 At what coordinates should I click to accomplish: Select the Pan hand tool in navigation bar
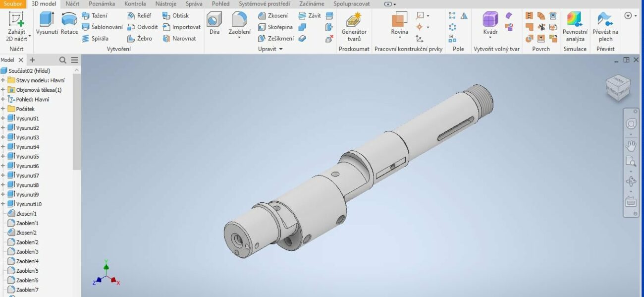pyautogui.click(x=631, y=145)
